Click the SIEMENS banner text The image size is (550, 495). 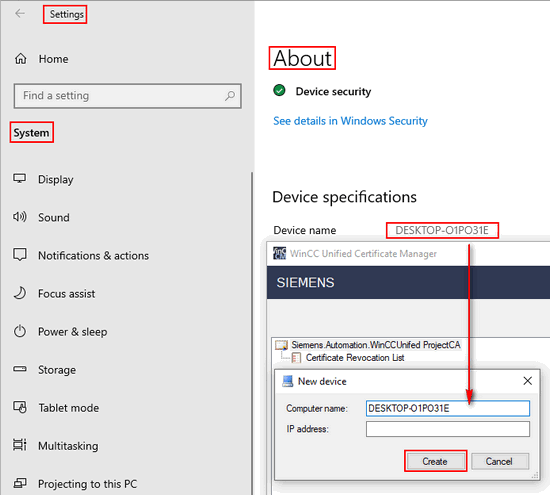coord(305,282)
